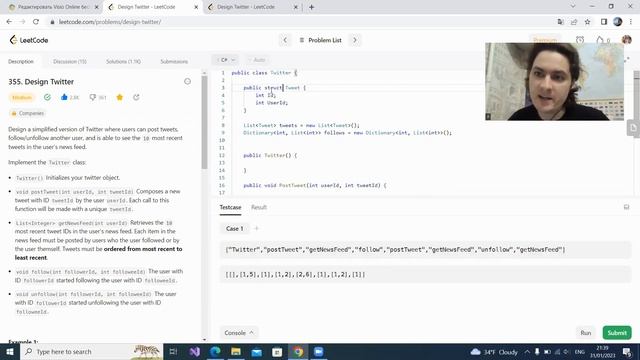The height and width of the screenshot is (360, 640).
Task: Open Visual Studio from the taskbar
Action: tap(195, 351)
